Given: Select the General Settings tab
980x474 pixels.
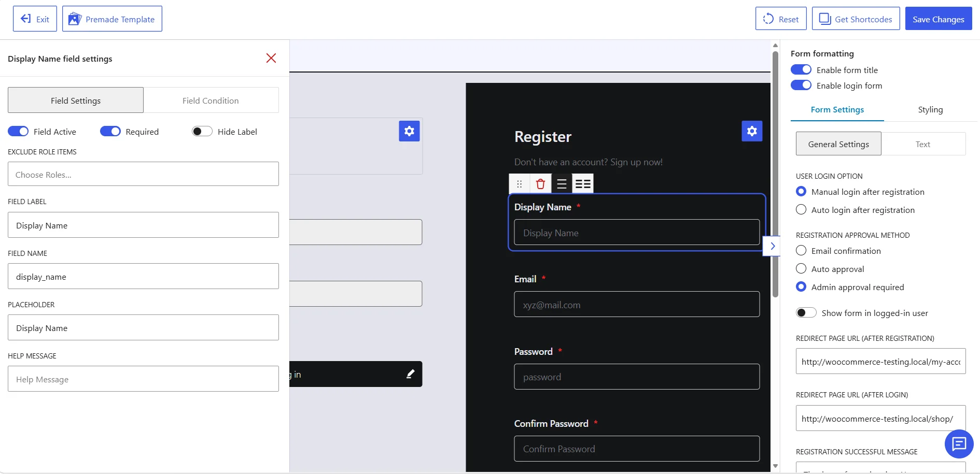Looking at the screenshot, I should click(838, 144).
